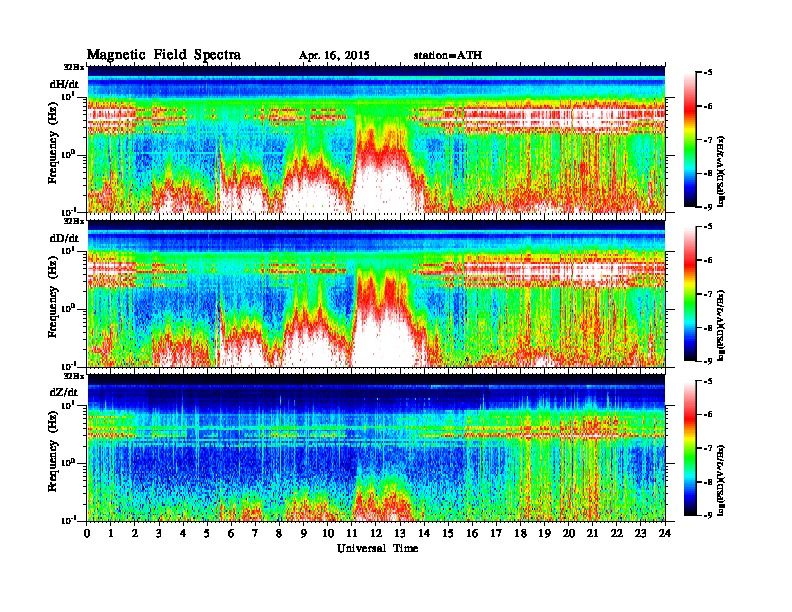Click the 'Magnetic Field Spectra' title
The height and width of the screenshot is (612, 792).
(x=164, y=55)
